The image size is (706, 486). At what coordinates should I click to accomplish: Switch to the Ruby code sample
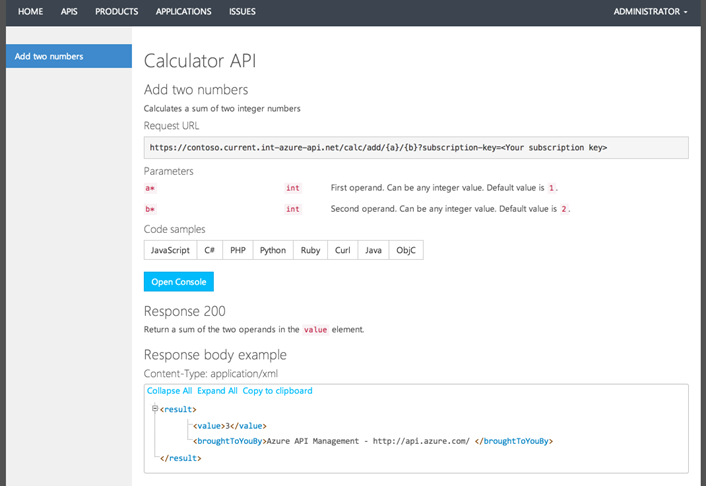(x=310, y=250)
